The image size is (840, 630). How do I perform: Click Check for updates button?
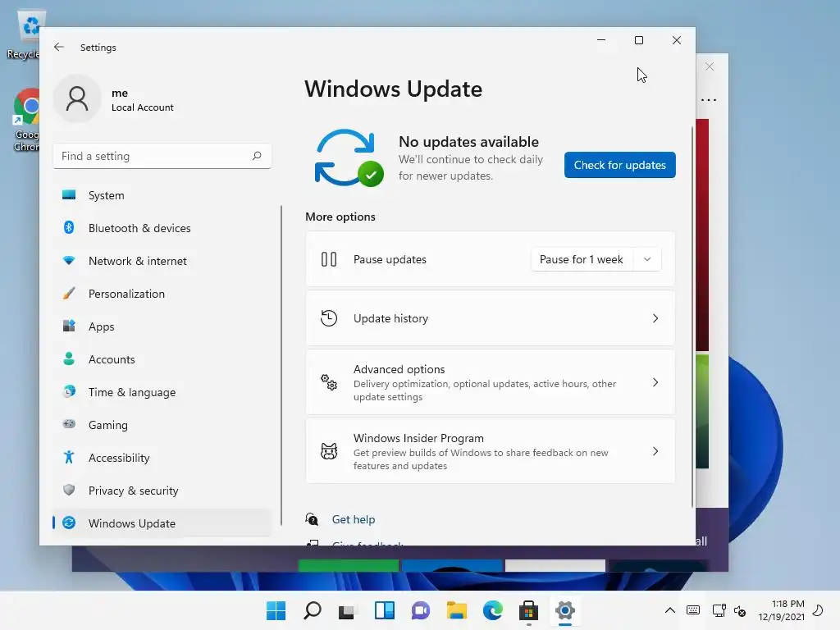tap(620, 165)
